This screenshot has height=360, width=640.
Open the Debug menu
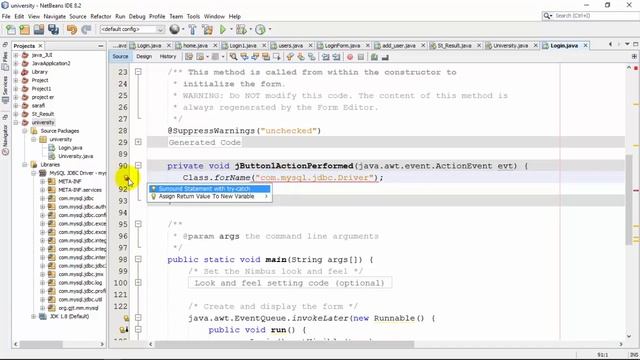tap(137, 16)
